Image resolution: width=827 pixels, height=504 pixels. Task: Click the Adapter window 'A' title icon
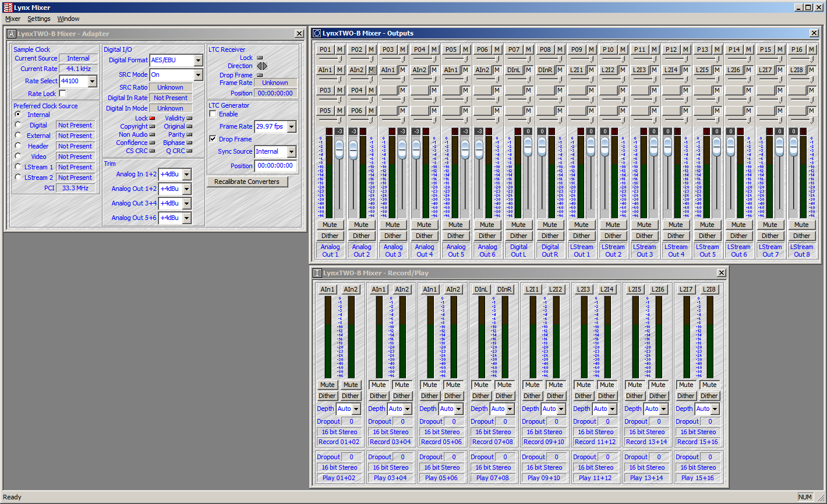[x=12, y=34]
